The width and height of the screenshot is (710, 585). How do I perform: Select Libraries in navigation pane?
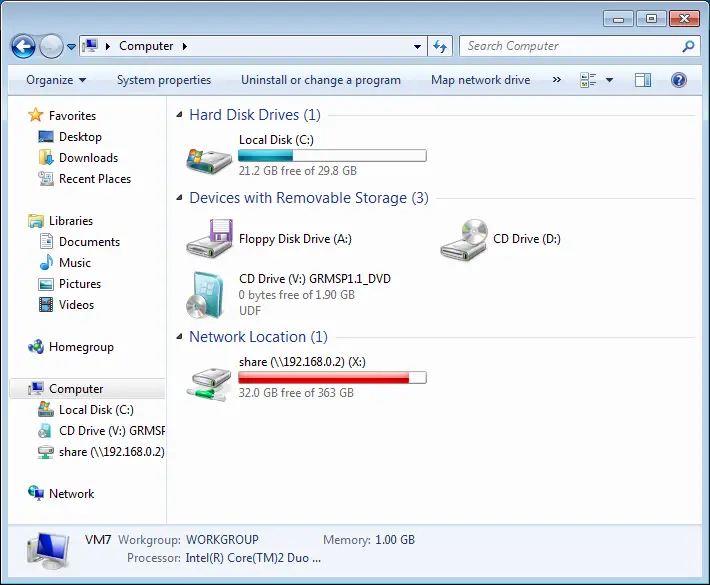click(71, 221)
